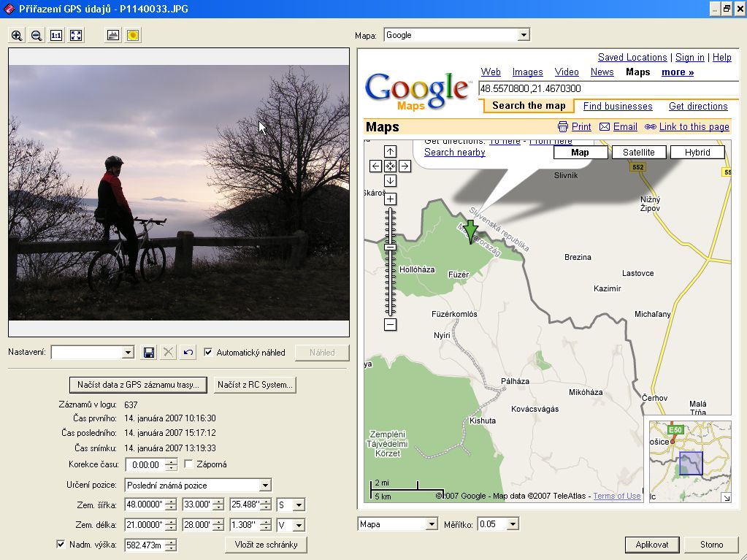Viewport: 747px width, 560px height.
Task: Click the Aplikovat button
Action: [652, 545]
